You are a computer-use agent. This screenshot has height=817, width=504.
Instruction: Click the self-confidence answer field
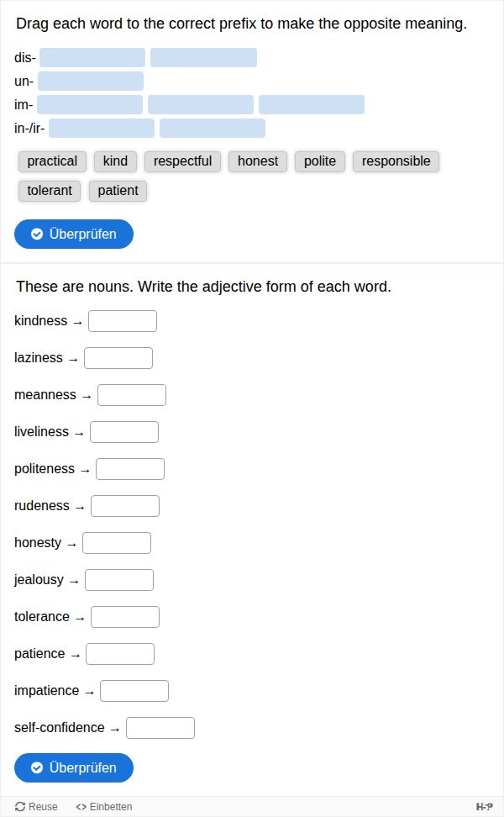pos(160,728)
